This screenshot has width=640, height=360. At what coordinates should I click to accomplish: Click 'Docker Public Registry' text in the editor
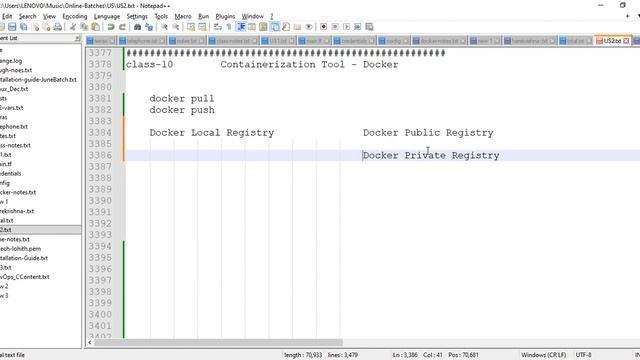[x=428, y=133]
